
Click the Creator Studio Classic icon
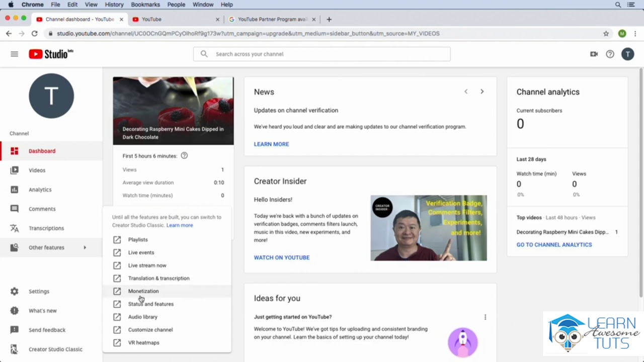coord(14,349)
